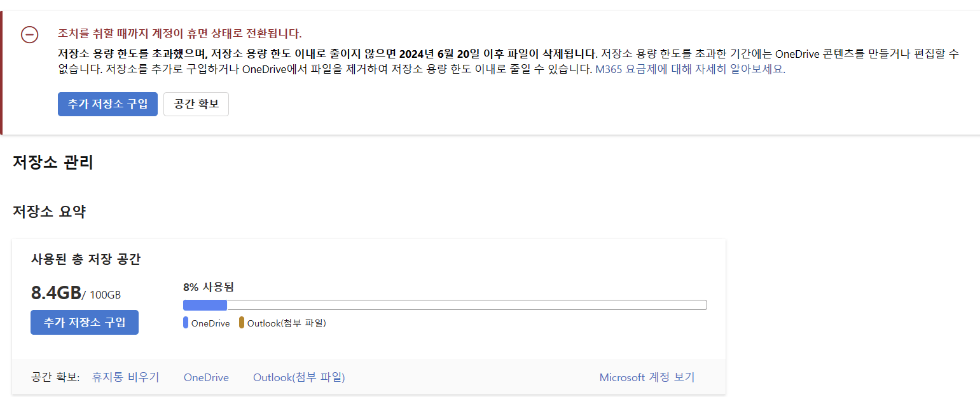The width and height of the screenshot is (980, 397).
Task: Open Outlook(첨부 파일) from the 공간 확보 links
Action: point(298,377)
